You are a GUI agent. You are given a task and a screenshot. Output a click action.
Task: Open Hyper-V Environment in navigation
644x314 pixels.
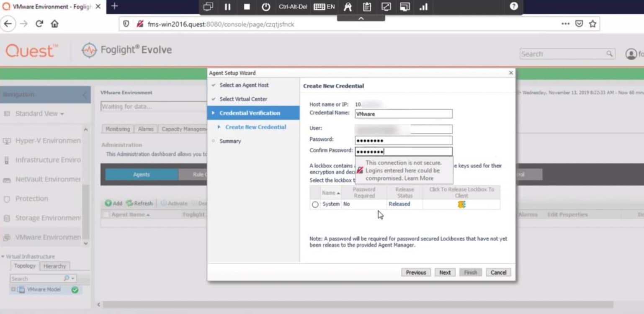42,141
